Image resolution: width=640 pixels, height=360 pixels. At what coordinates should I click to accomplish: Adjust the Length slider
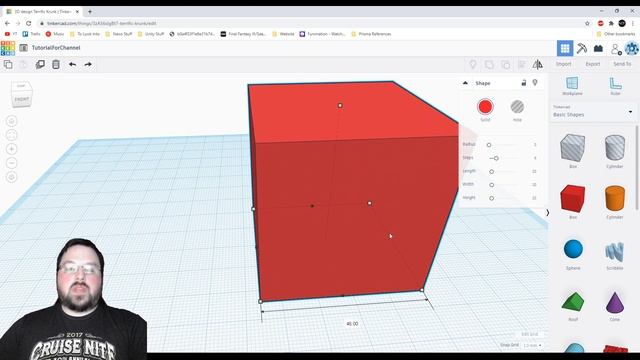(491, 171)
